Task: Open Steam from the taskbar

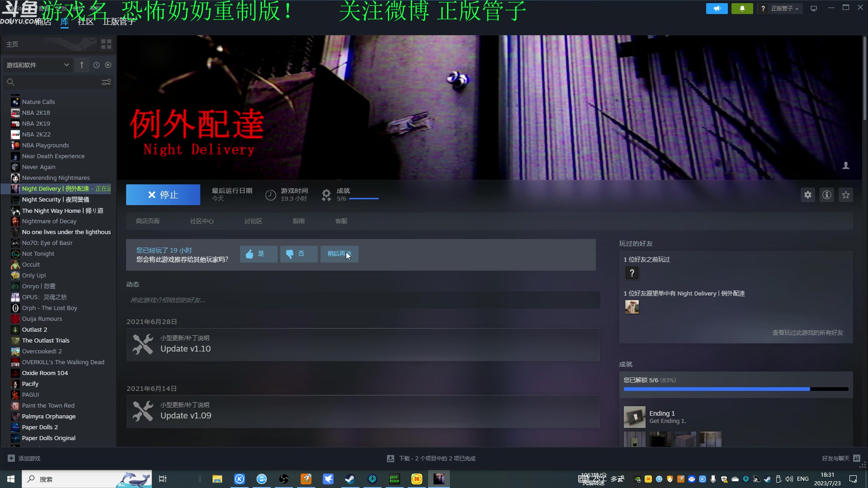Action: point(350,479)
